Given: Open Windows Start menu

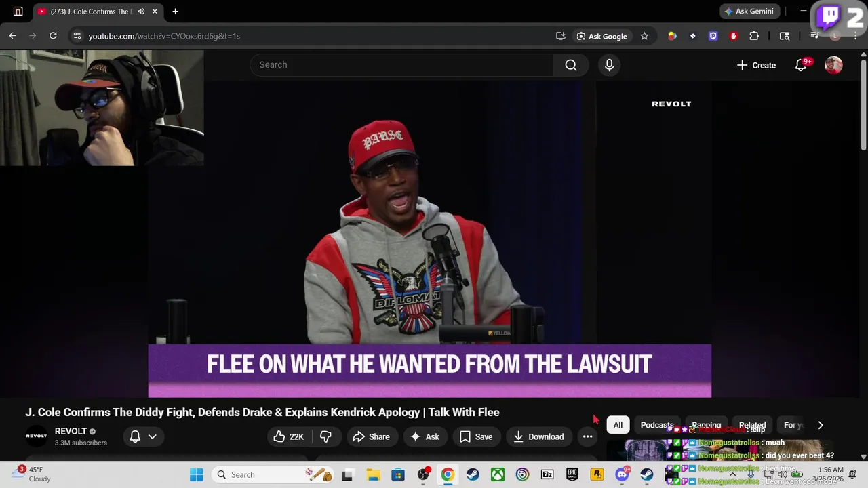Looking at the screenshot, I should click(196, 474).
